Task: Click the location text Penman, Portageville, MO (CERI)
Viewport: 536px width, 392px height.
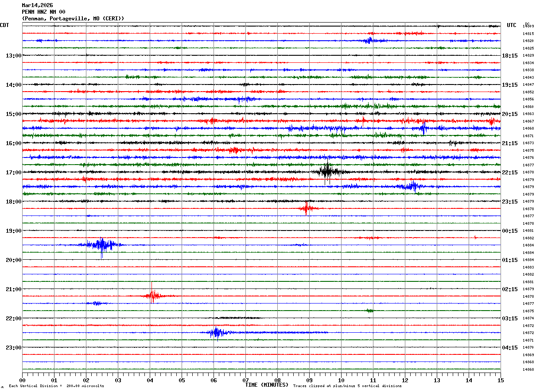Action: point(73,19)
